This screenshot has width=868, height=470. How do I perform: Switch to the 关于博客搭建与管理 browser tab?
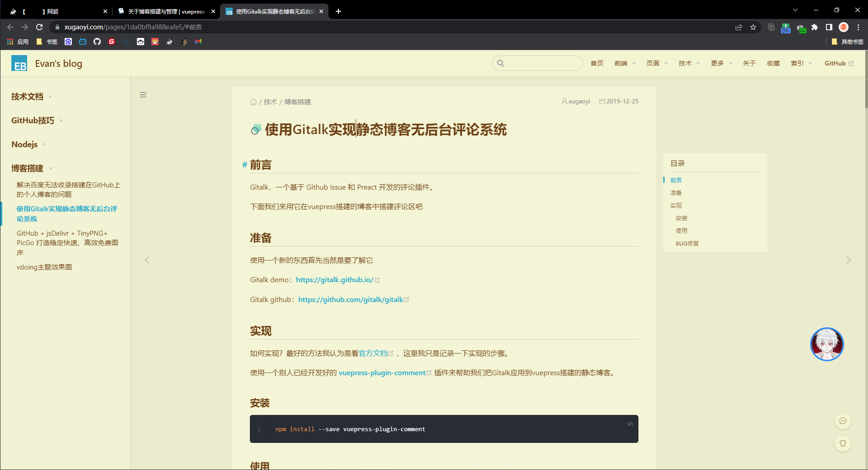[163, 11]
